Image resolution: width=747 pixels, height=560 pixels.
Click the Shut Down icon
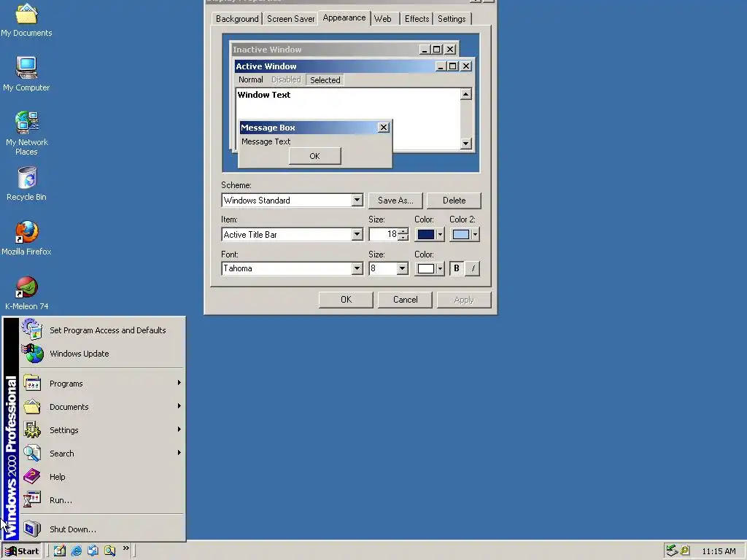pos(32,529)
